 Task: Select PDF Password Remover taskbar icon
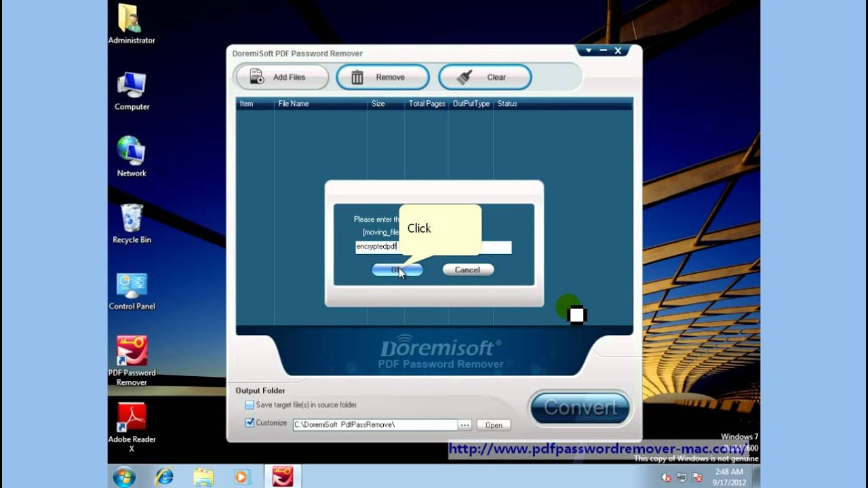(282, 477)
